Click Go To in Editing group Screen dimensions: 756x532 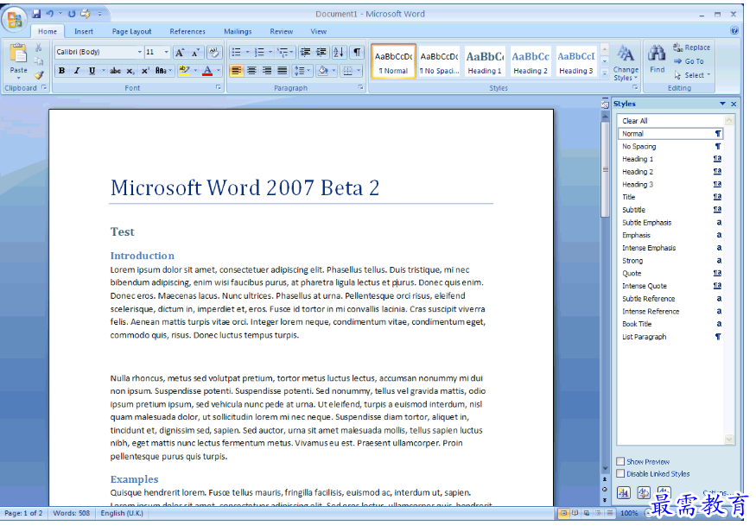(689, 61)
